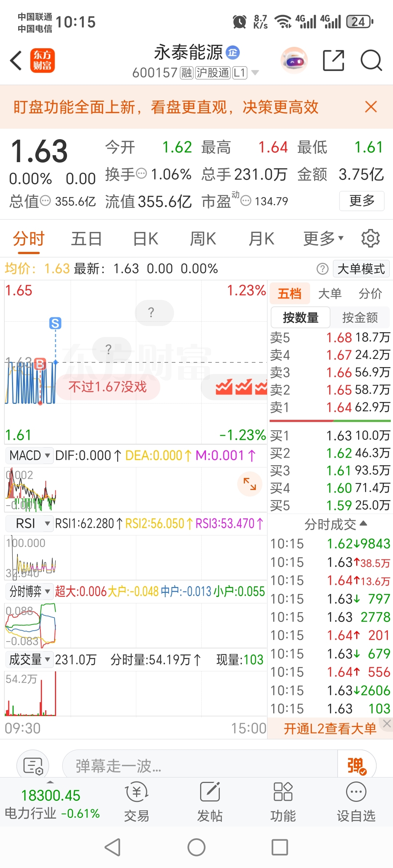The height and width of the screenshot is (868, 393).
Task: Tap the red trend chart icons
Action: tap(241, 387)
